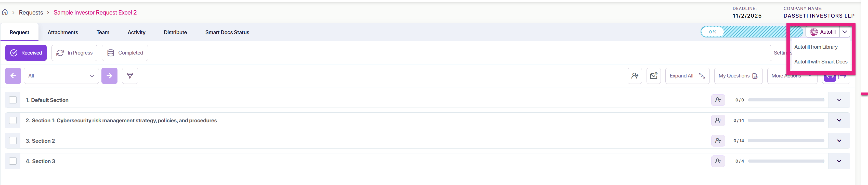Go to previous section with left arrow
868x185 pixels.
(x=13, y=75)
